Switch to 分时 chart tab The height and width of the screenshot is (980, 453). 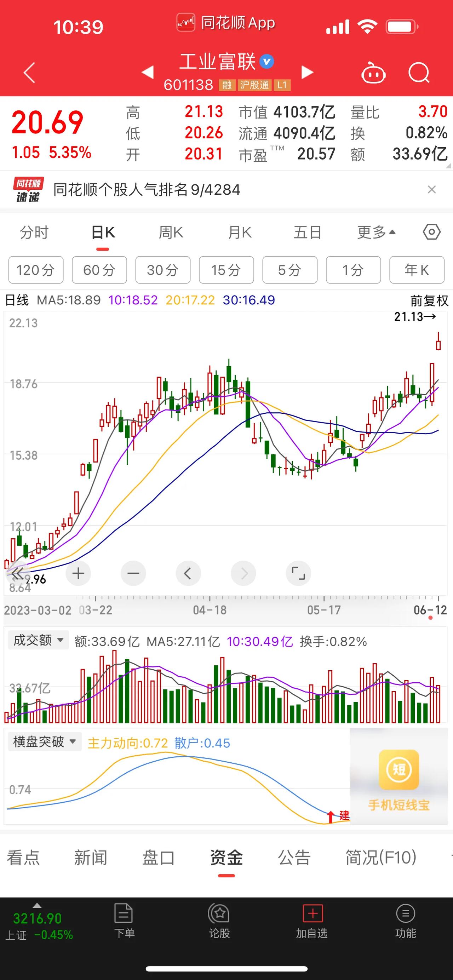[x=34, y=232]
